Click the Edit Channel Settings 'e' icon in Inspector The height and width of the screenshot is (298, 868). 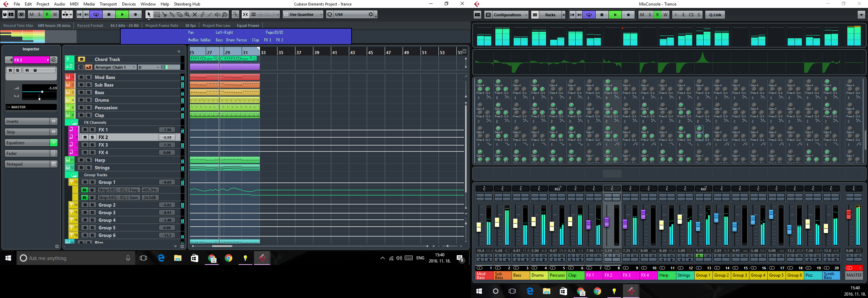54,60
